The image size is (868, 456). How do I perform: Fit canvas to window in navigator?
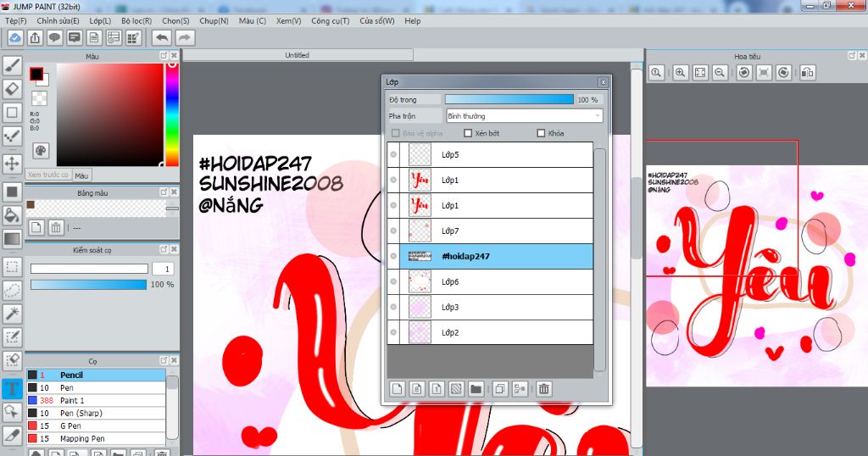tap(700, 73)
